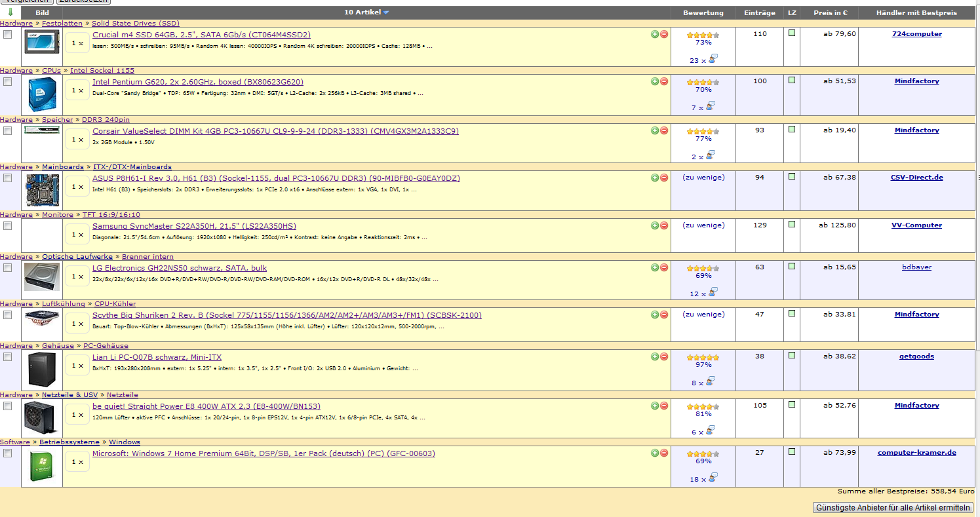
Task: Open getgoods dealer link
Action: [916, 356]
